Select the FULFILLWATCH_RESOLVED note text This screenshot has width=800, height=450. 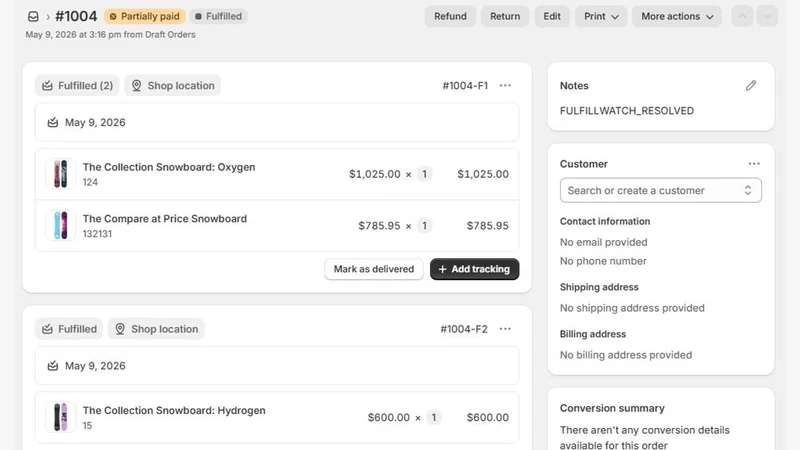pyautogui.click(x=627, y=111)
